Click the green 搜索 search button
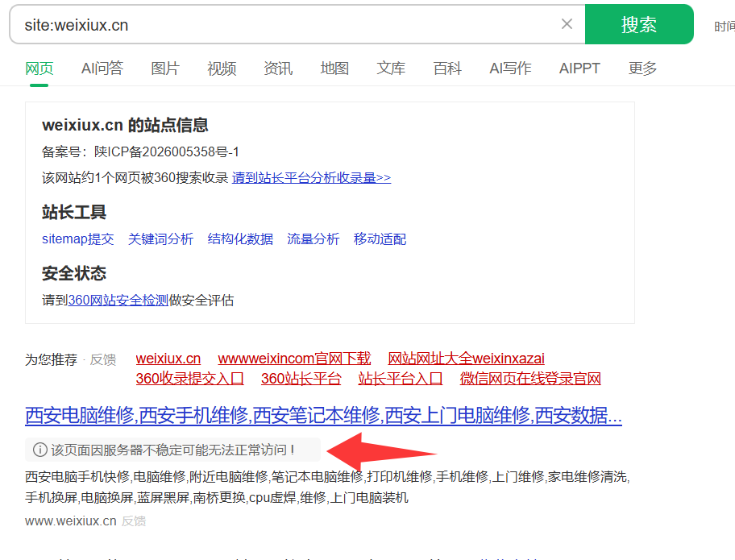Screen dimensions: 735x560 [639, 24]
